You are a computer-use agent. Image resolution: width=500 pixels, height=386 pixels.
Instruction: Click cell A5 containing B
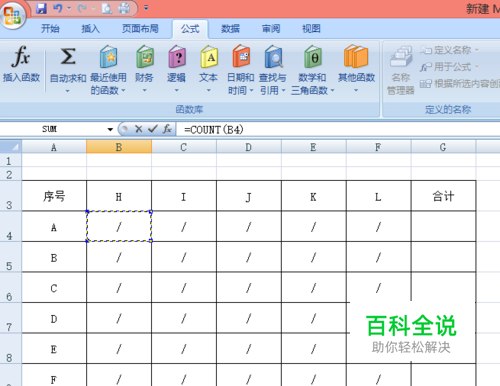54,257
